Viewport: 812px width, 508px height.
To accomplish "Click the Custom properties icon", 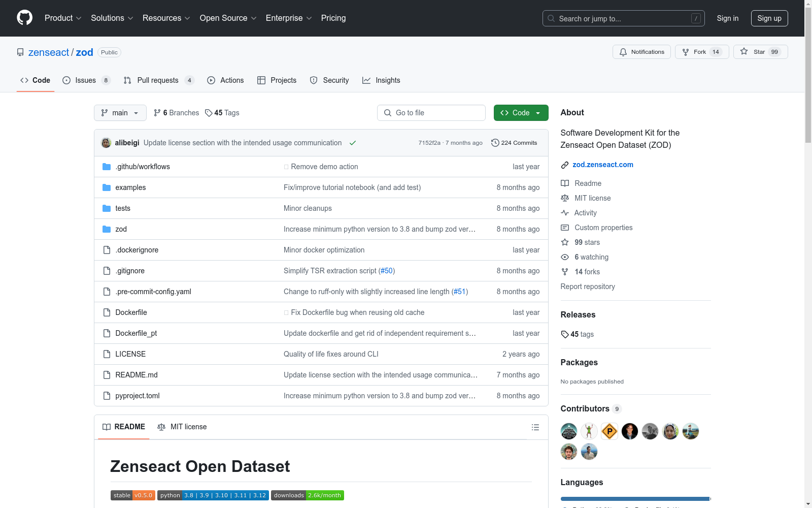I will [x=565, y=228].
